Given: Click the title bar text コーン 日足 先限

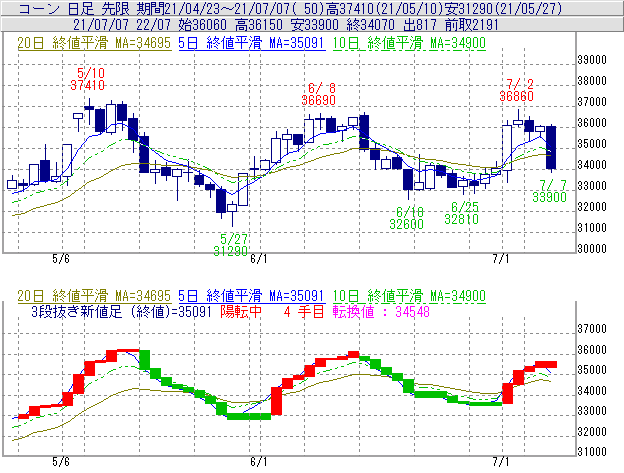Looking at the screenshot, I should coord(75,8).
